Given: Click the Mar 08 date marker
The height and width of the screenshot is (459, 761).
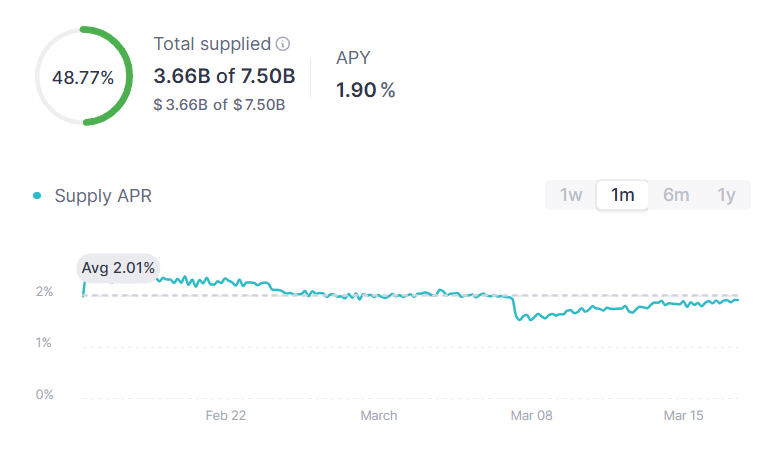Looking at the screenshot, I should (531, 415).
